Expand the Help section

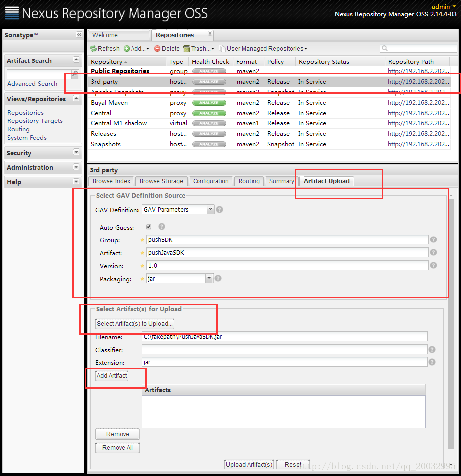[76, 181]
